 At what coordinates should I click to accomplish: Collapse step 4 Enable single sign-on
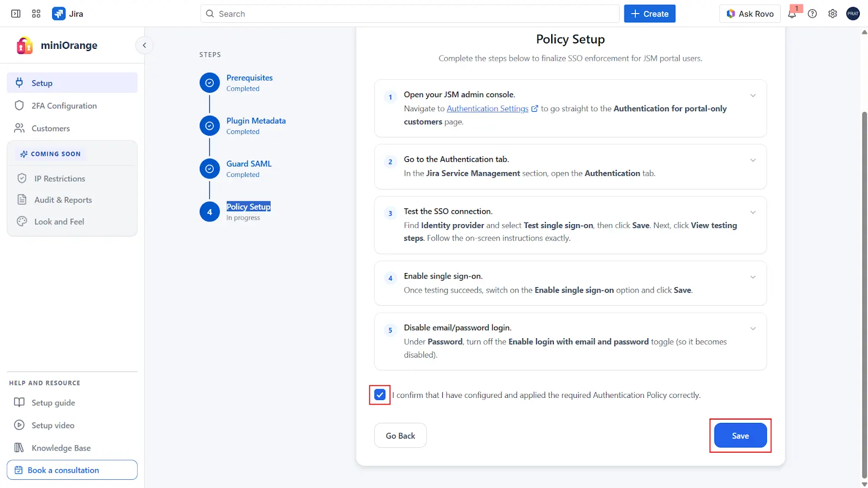point(753,277)
